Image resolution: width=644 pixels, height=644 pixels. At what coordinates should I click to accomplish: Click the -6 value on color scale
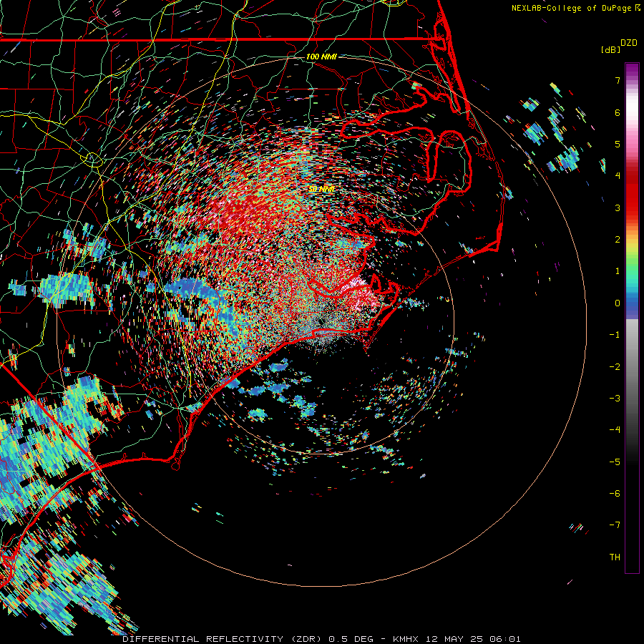615,493
